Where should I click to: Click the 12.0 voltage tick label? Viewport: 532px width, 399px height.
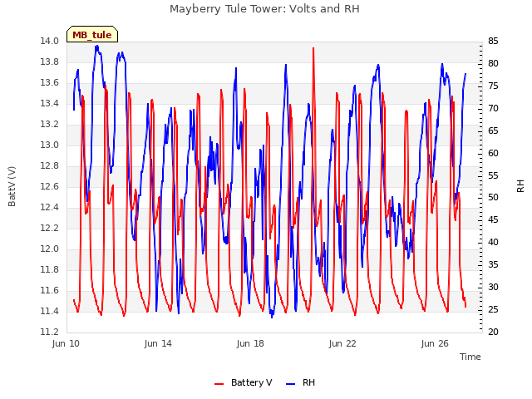click(x=50, y=249)
